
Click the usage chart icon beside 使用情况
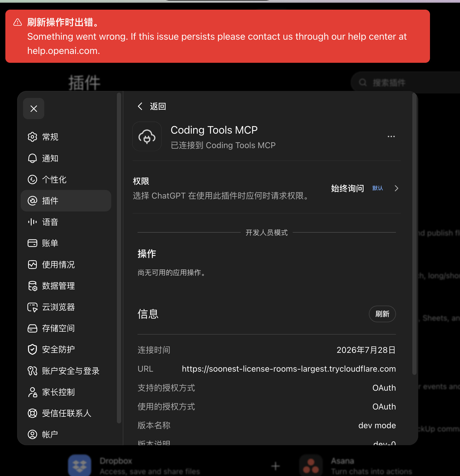point(32,265)
